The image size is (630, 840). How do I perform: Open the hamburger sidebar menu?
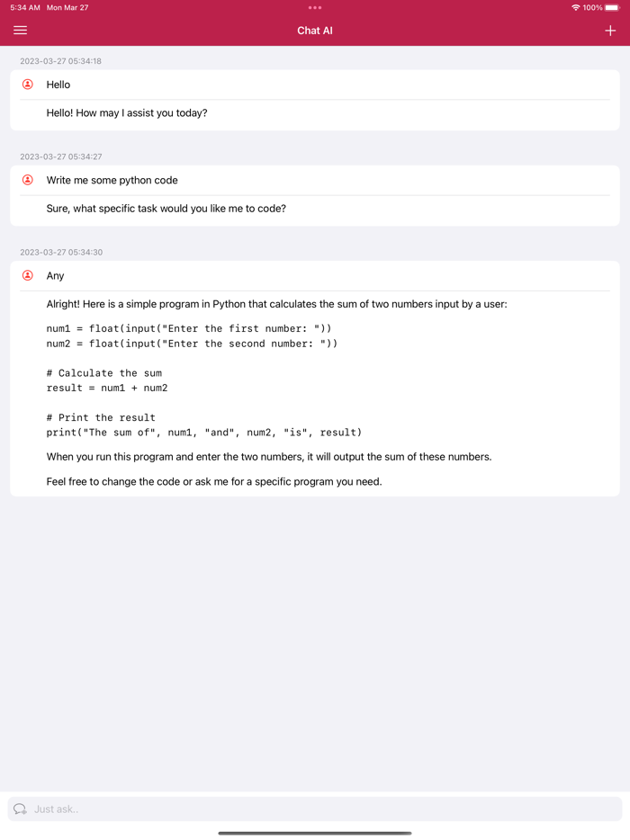tap(20, 30)
